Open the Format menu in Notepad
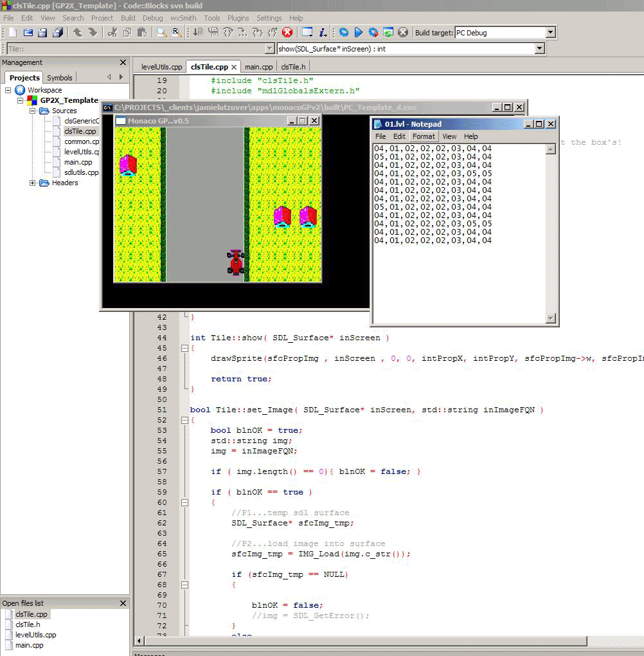 point(424,136)
